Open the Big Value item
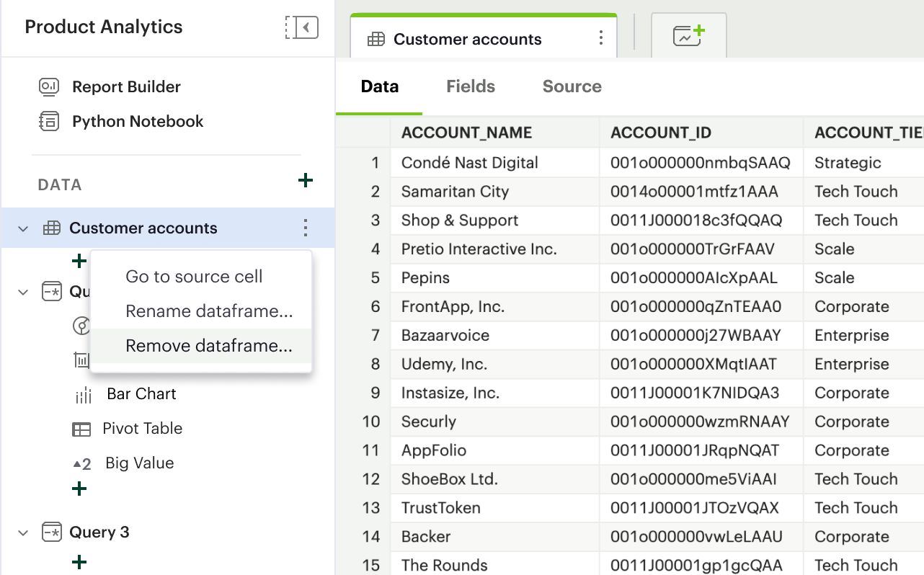 coord(139,463)
